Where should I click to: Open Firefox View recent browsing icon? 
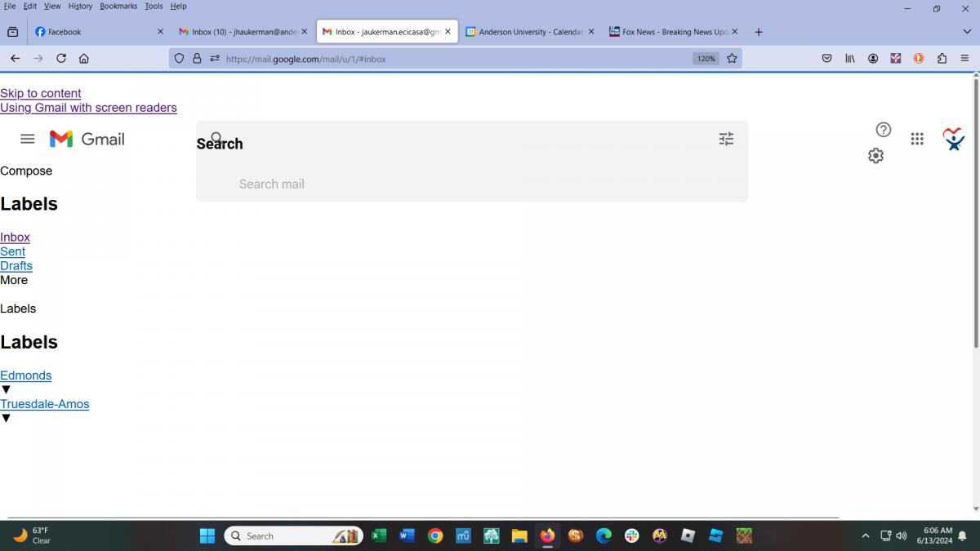(x=12, y=32)
